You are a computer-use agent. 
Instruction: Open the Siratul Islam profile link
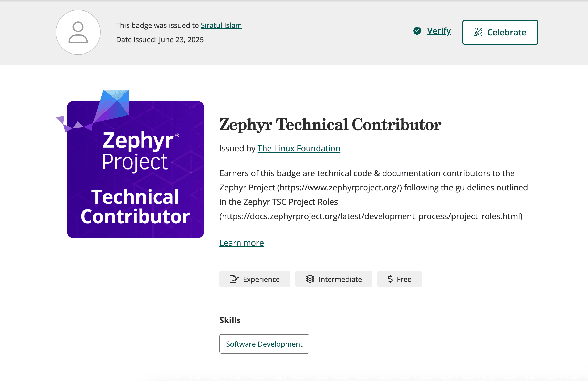click(221, 25)
